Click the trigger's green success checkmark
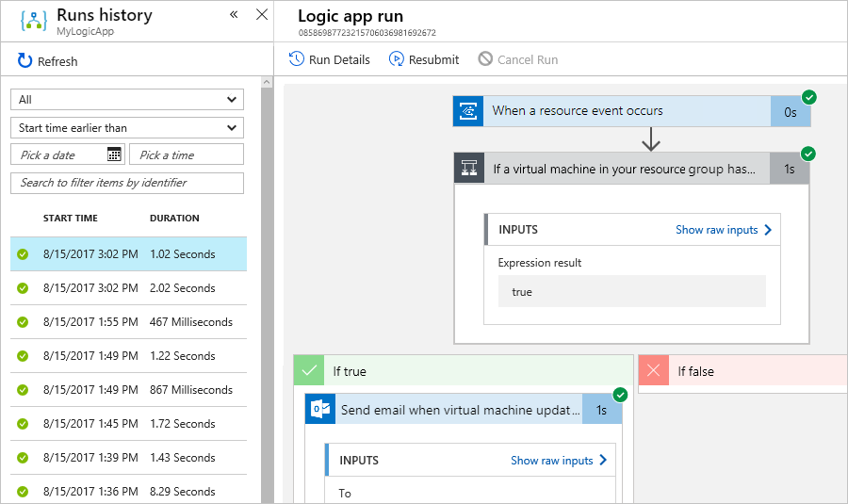The image size is (848, 504). coord(809,97)
